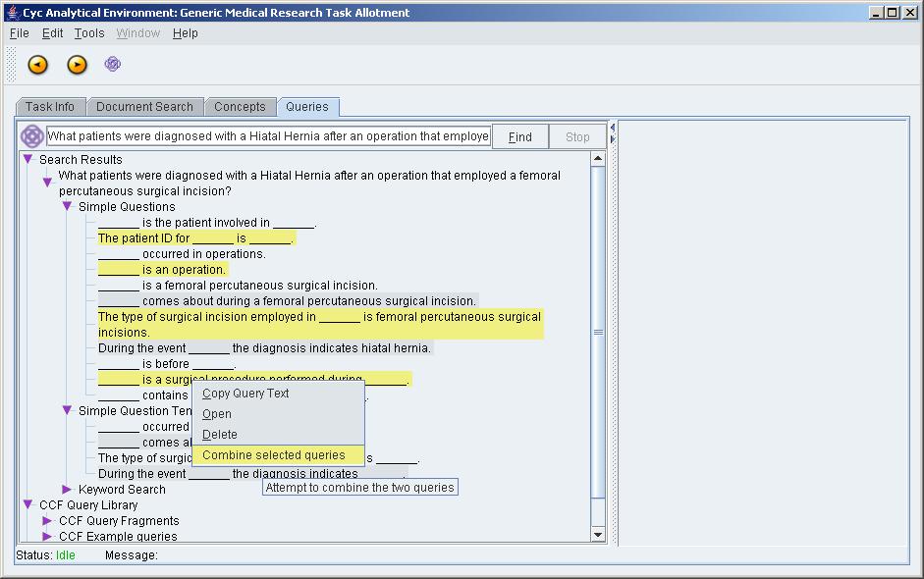924x579 pixels.
Task: Click the forward arrow toolbar icon
Action: coord(77,65)
